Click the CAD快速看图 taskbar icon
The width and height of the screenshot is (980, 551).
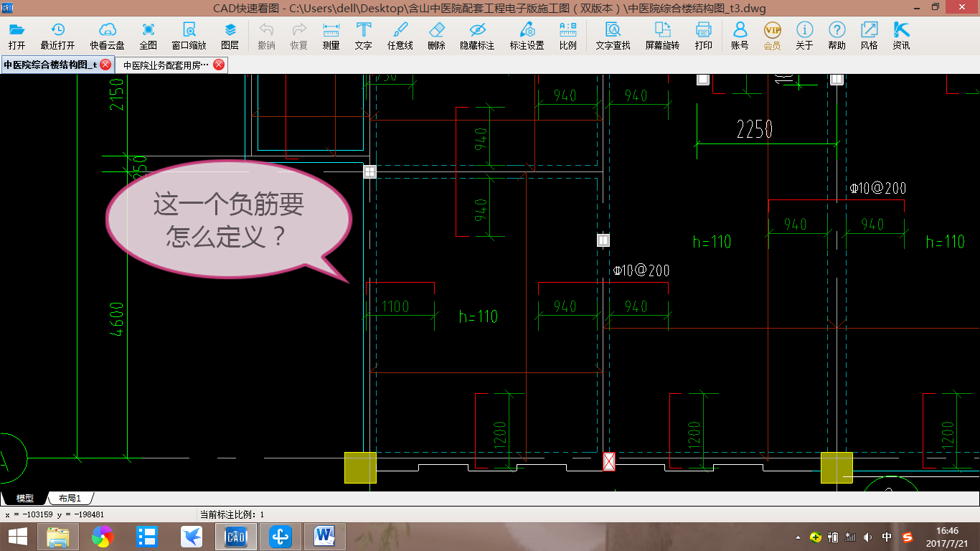click(x=236, y=537)
